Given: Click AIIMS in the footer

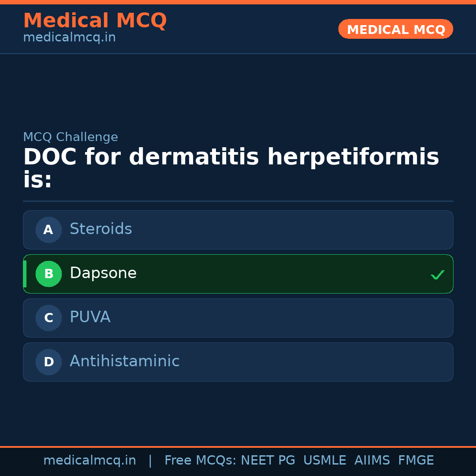Looking at the screenshot, I should [x=372, y=461].
